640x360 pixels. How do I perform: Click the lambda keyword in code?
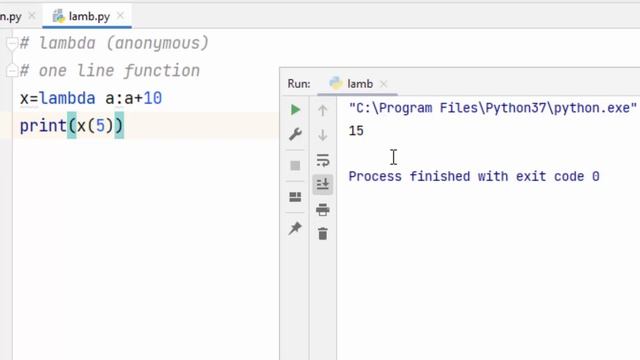(x=67, y=98)
